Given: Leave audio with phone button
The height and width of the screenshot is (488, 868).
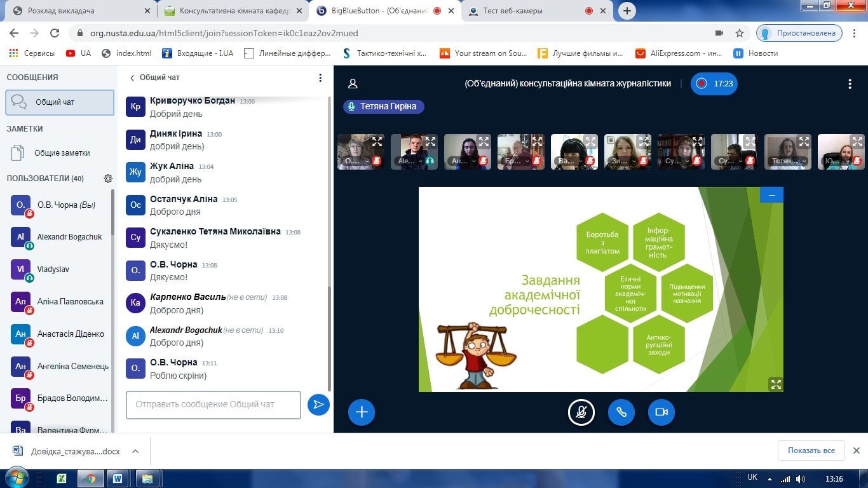Looking at the screenshot, I should point(621,412).
